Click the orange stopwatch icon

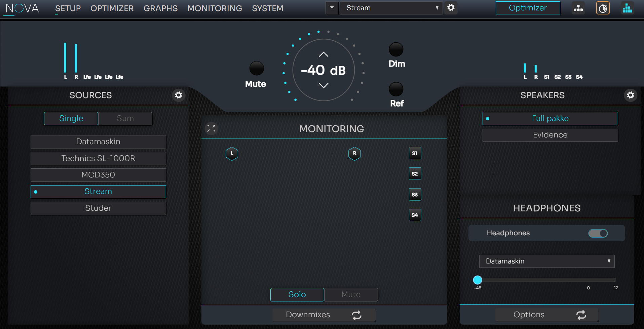click(603, 8)
